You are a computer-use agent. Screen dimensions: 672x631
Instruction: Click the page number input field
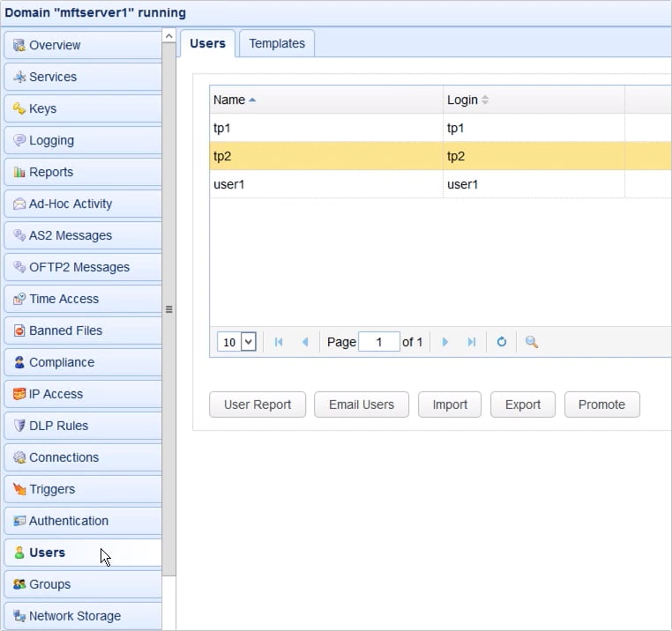[379, 342]
